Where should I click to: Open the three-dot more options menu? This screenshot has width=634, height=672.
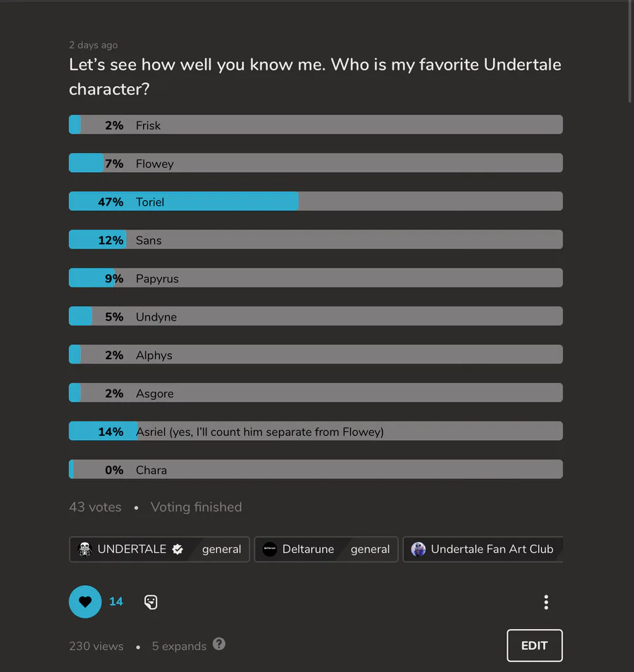point(546,602)
